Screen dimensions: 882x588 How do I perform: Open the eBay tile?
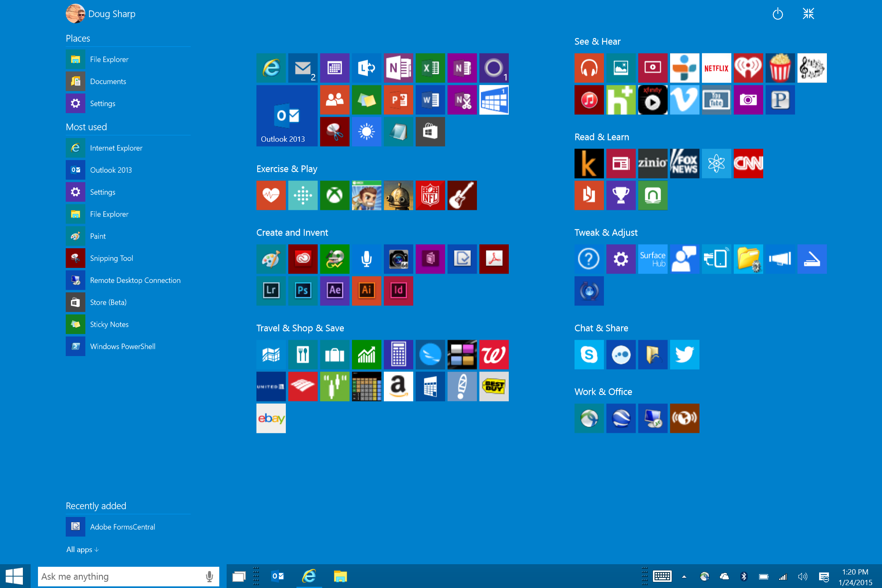[x=271, y=418]
